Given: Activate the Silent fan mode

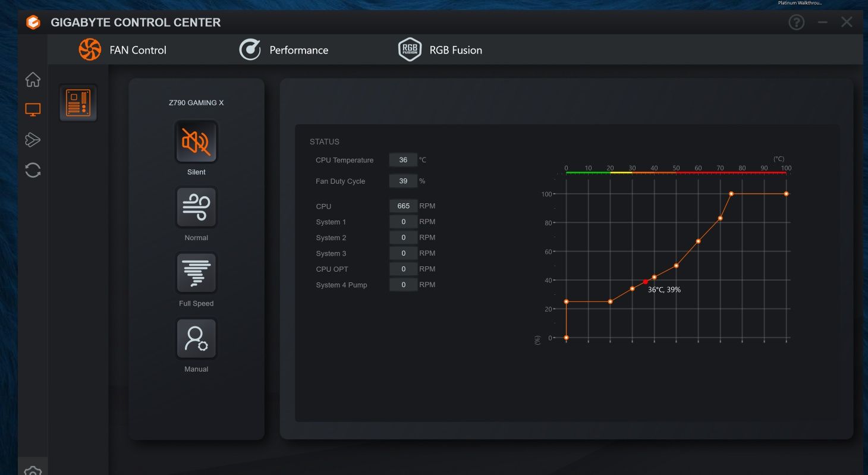Looking at the screenshot, I should tap(196, 141).
